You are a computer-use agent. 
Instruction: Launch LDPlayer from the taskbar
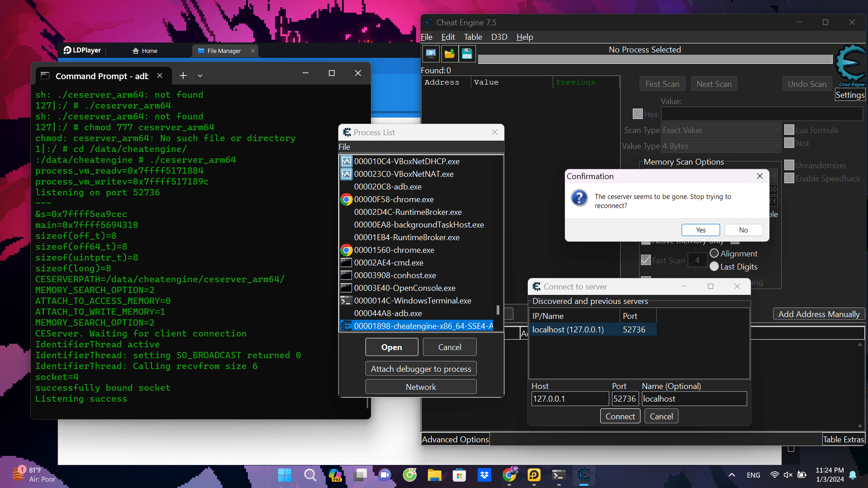534,475
